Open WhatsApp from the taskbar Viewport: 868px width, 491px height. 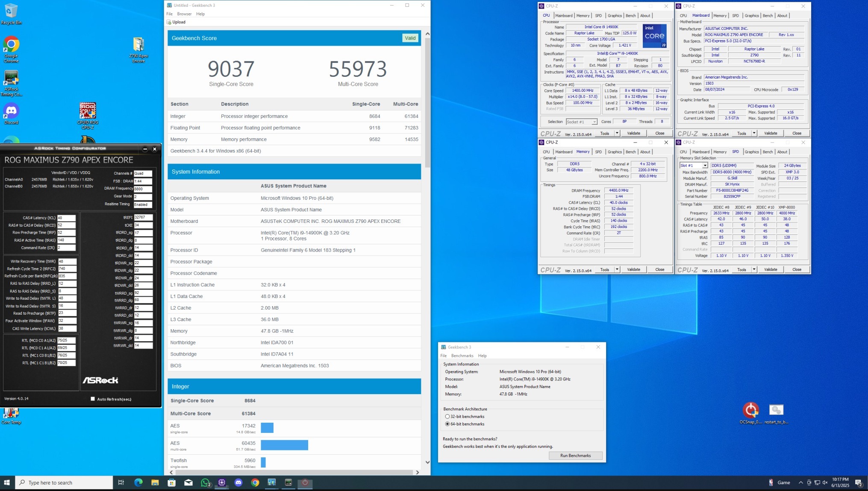tap(205, 483)
